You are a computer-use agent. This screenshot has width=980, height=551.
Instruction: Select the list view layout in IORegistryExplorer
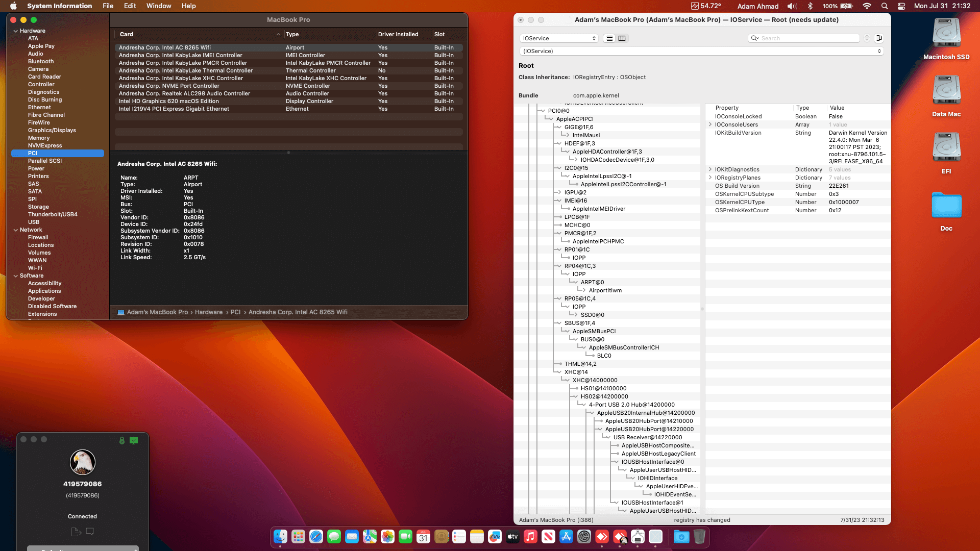pyautogui.click(x=609, y=38)
